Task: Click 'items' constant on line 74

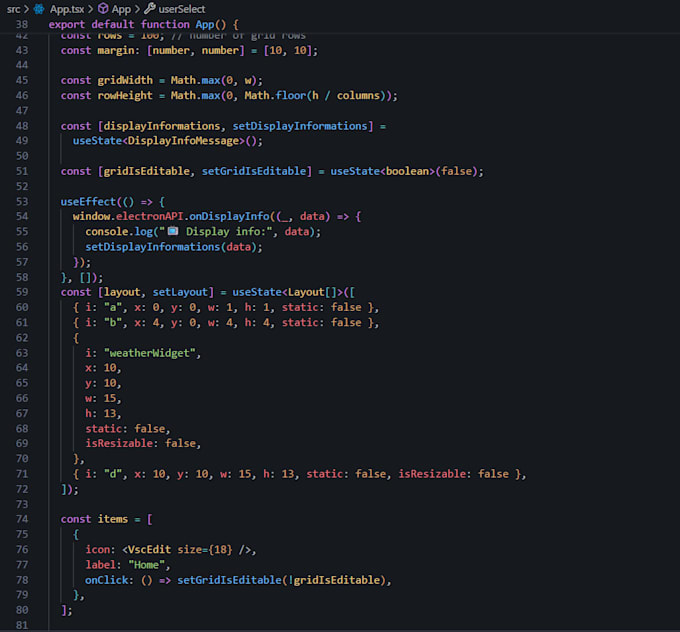Action: [113, 519]
